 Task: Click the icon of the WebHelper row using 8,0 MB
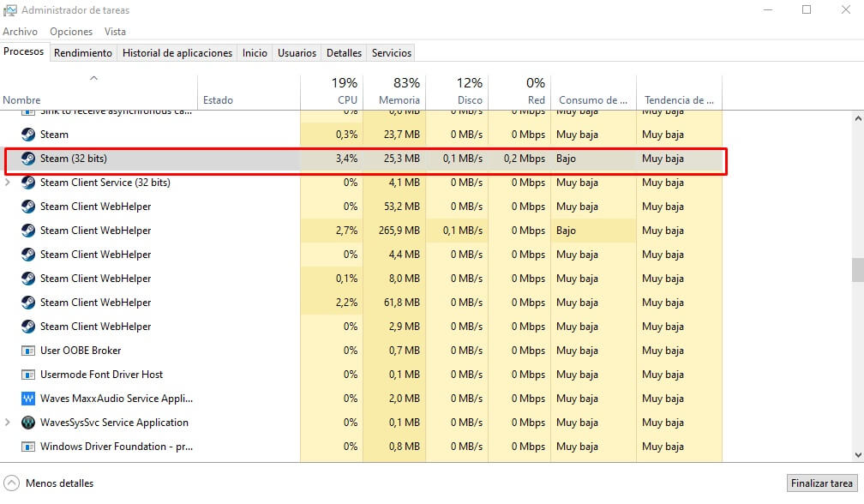pyautogui.click(x=28, y=279)
